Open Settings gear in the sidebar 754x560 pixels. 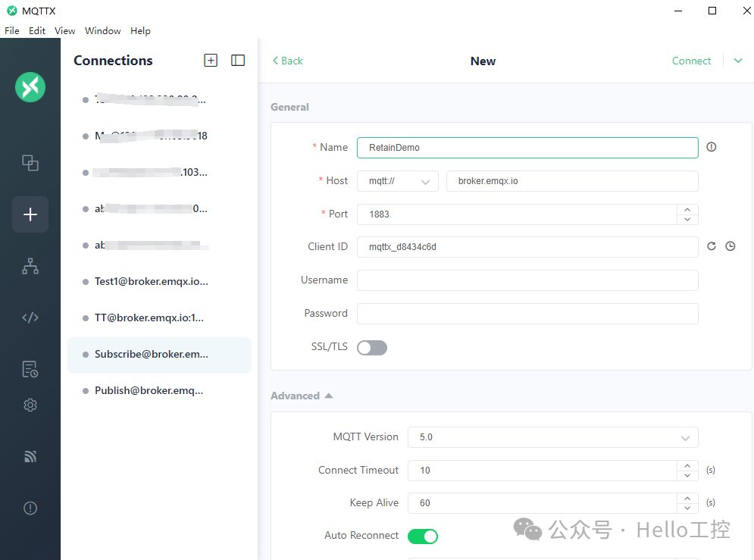pyautogui.click(x=30, y=405)
